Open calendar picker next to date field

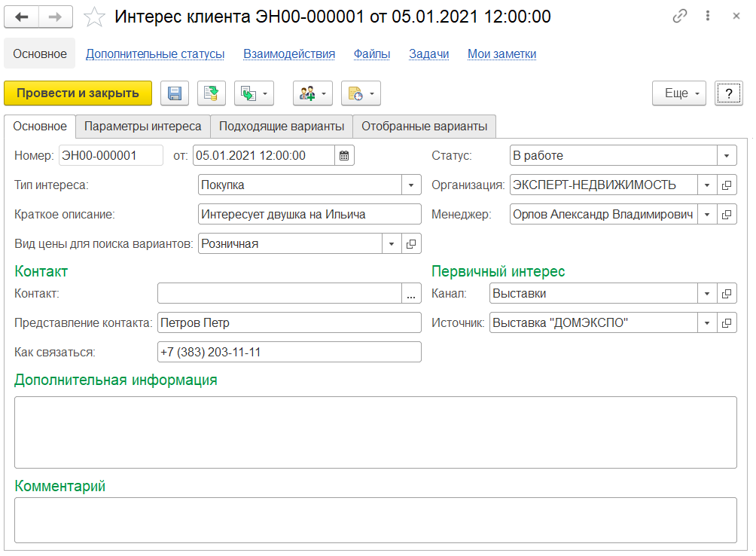(344, 156)
